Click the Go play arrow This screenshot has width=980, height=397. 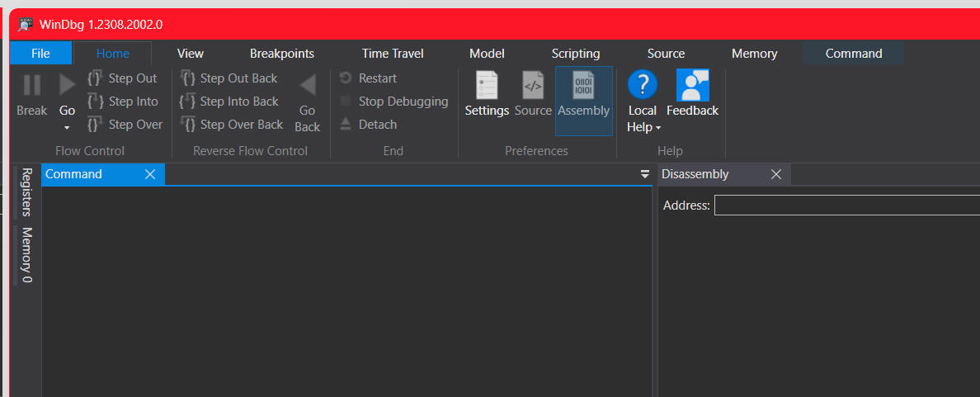(x=68, y=85)
